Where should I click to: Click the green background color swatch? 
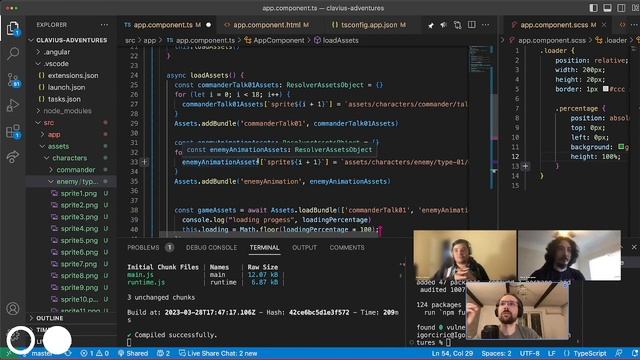point(621,147)
